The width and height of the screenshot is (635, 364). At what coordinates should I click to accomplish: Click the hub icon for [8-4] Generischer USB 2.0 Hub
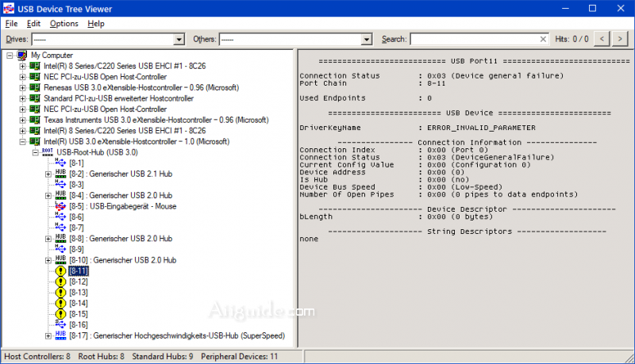point(60,195)
